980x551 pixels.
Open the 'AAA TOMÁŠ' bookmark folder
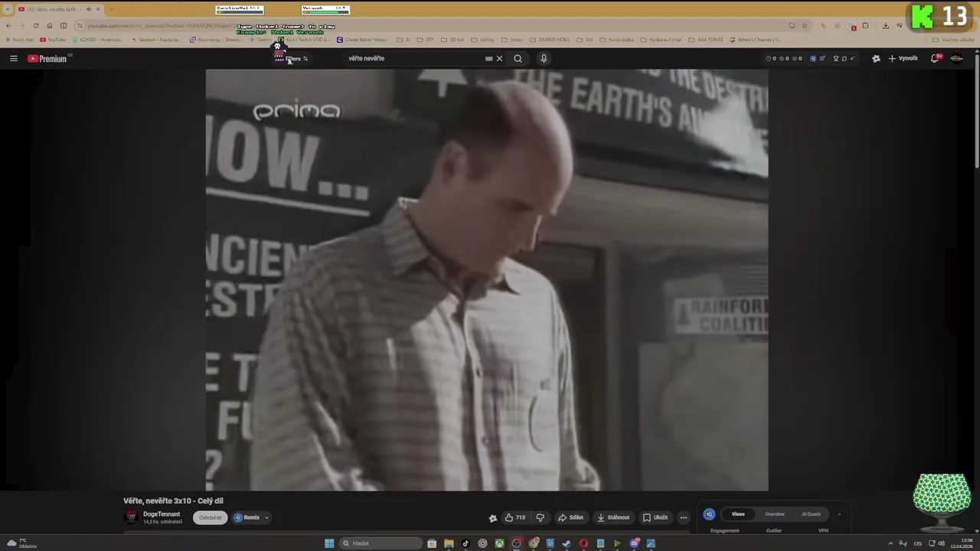click(705, 40)
